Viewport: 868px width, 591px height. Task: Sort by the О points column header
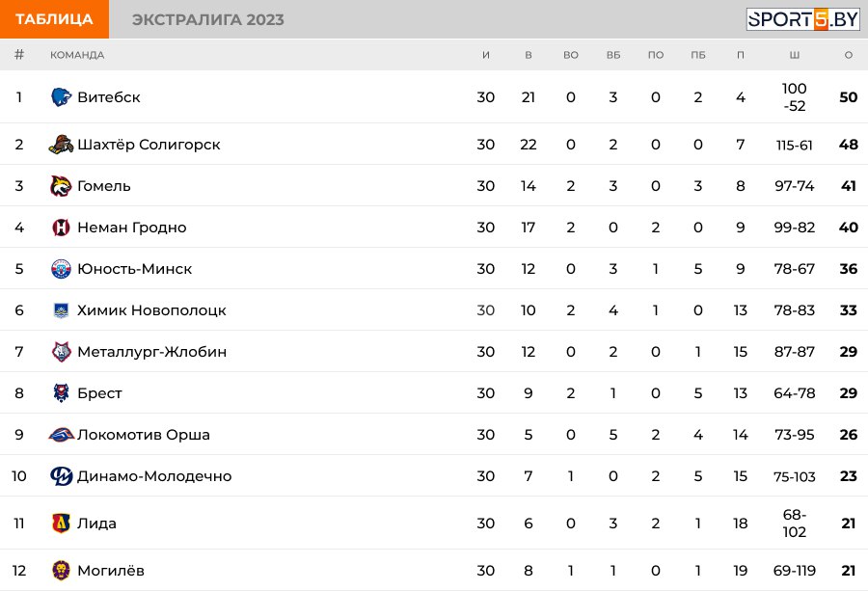(x=848, y=55)
